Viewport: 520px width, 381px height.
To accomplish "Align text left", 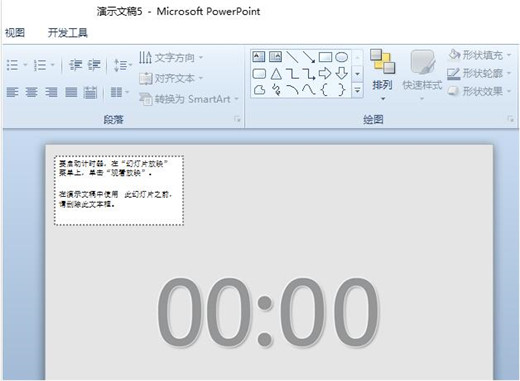I will click(13, 92).
